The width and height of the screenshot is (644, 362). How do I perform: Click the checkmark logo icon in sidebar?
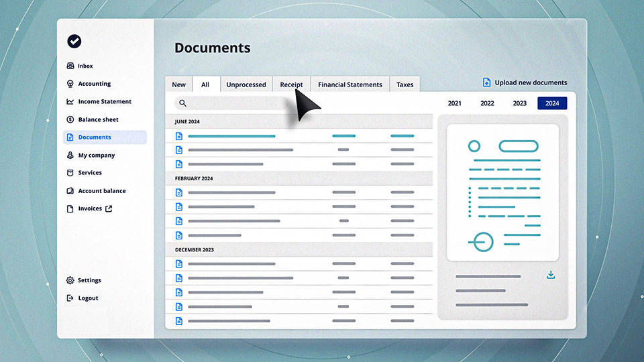click(74, 42)
